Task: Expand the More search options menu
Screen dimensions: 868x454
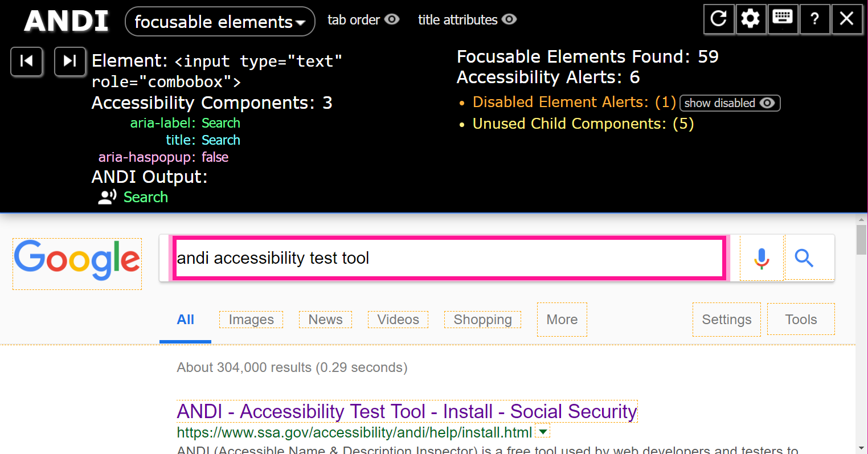Action: point(562,320)
